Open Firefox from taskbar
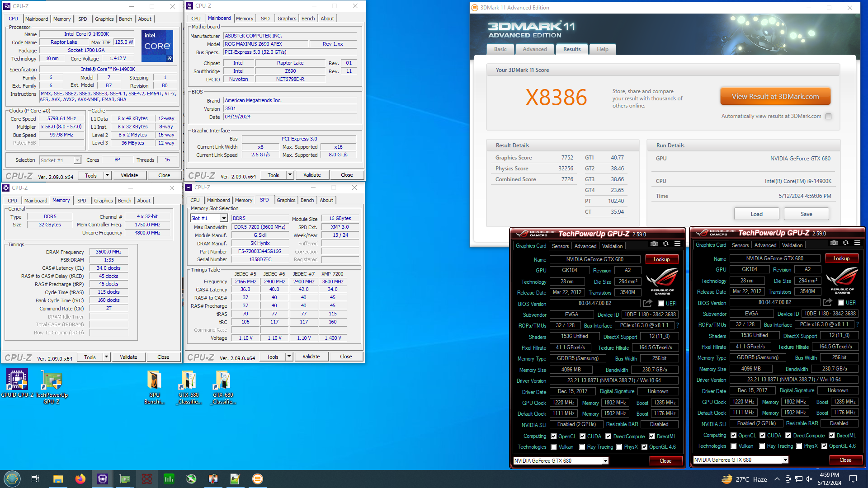This screenshot has width=868, height=488. (x=80, y=479)
